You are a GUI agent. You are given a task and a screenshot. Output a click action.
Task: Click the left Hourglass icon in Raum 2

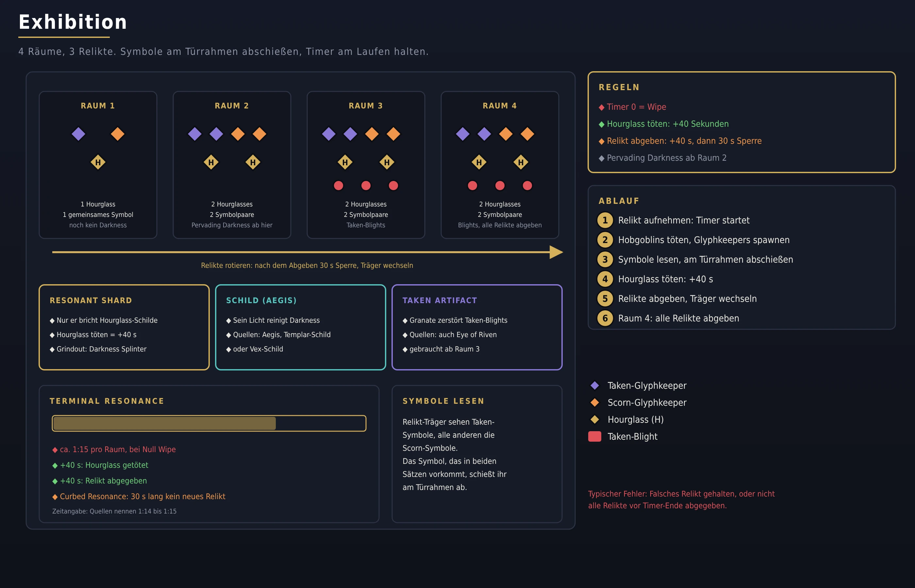pos(211,162)
